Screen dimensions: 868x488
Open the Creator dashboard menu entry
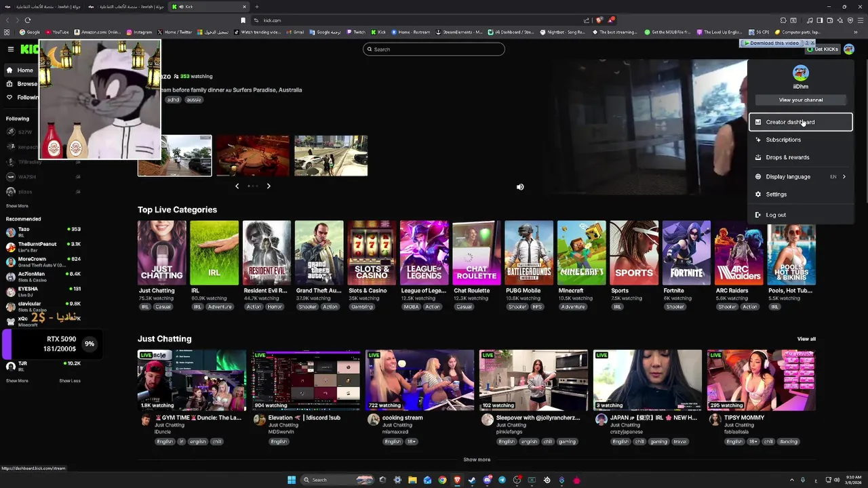coord(800,122)
